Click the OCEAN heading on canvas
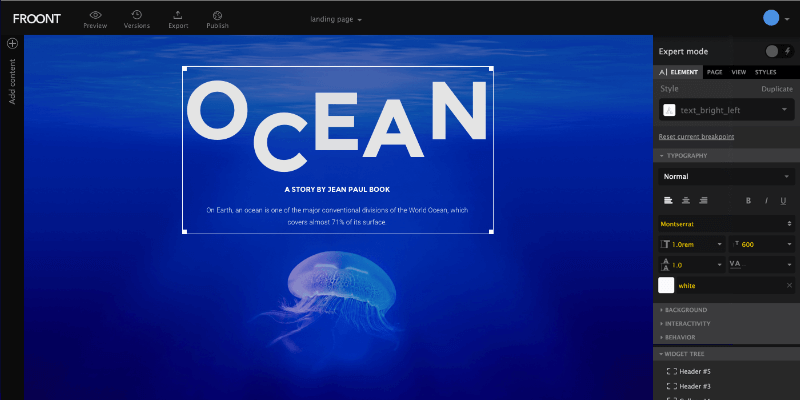Viewport: 800px width, 400px height. pos(336,125)
